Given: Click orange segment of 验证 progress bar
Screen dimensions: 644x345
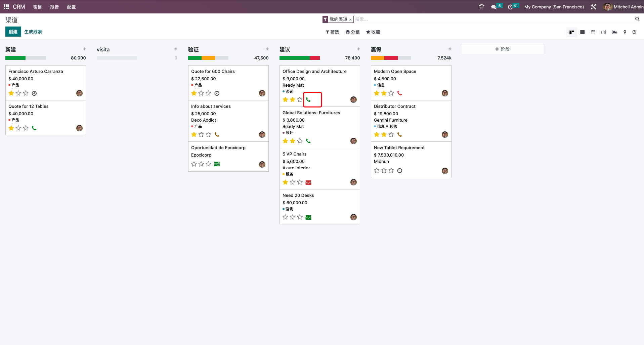Looking at the screenshot, I should click(x=208, y=58).
